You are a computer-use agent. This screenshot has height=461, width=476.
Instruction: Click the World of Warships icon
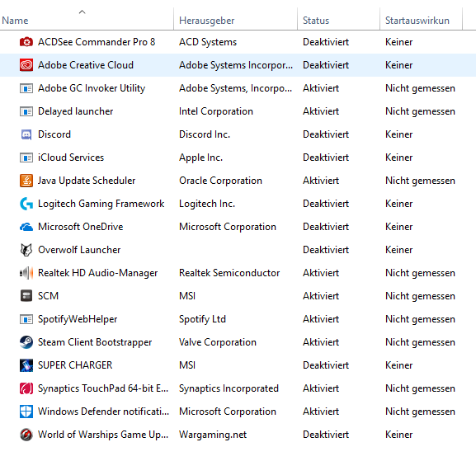pyautogui.click(x=26, y=435)
